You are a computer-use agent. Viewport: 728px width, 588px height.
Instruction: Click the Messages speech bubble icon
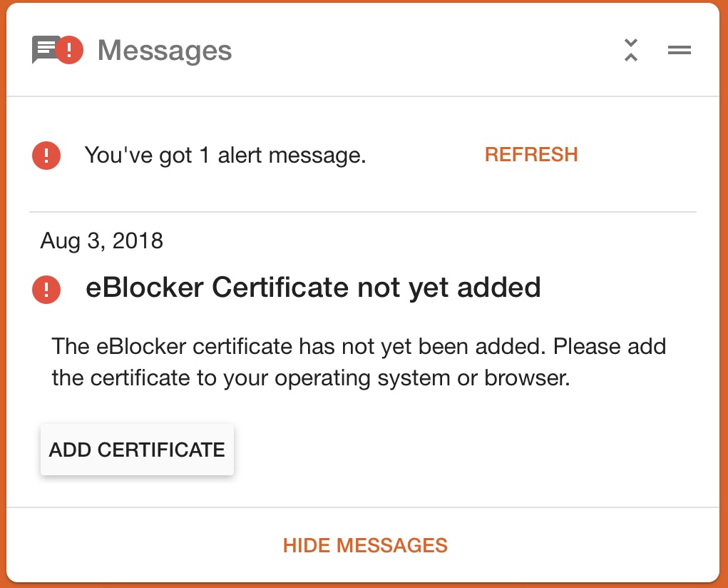pos(43,49)
